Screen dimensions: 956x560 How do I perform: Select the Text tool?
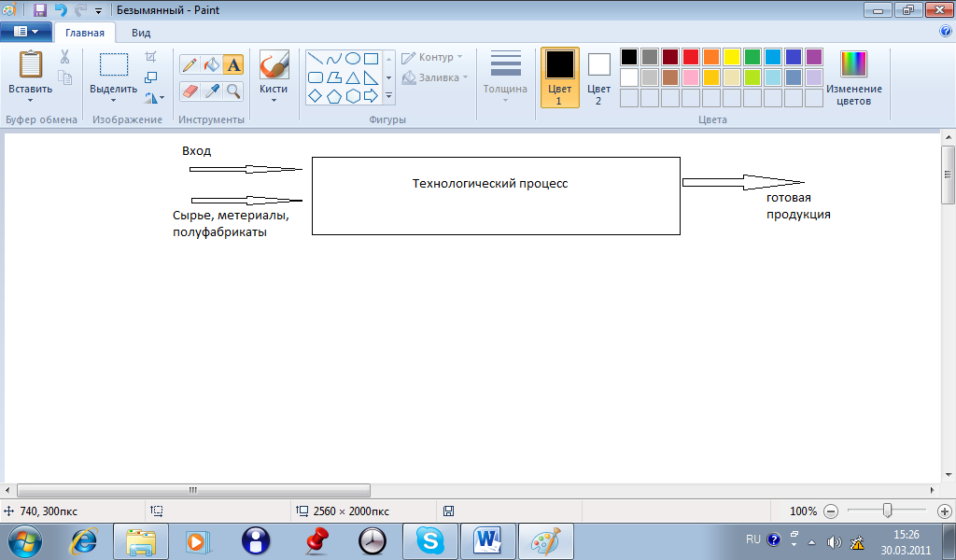point(232,64)
